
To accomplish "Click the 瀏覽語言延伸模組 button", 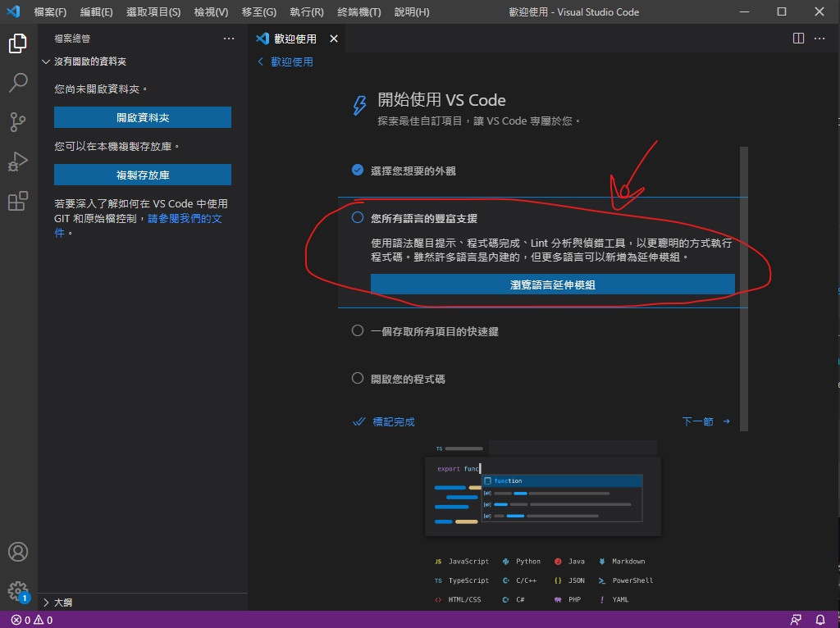I will [x=552, y=284].
